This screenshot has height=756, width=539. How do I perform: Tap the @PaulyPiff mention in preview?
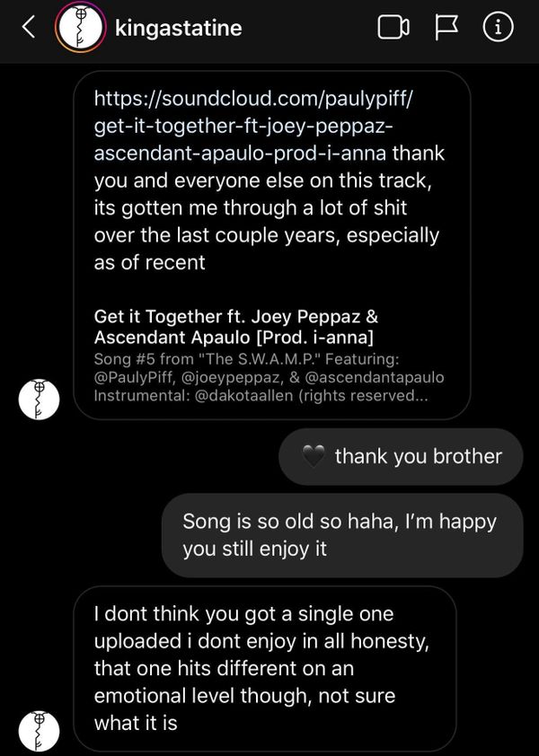130,377
